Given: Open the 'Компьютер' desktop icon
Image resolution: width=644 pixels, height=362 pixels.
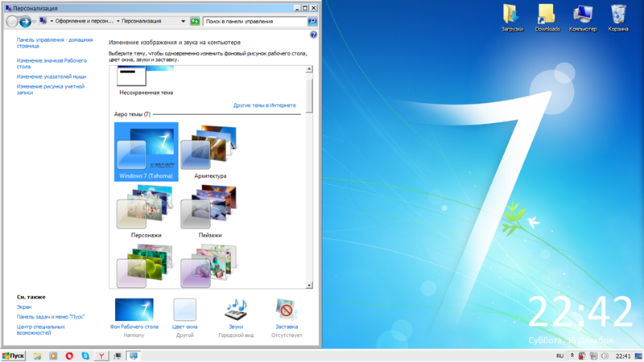Looking at the screenshot, I should [583, 18].
